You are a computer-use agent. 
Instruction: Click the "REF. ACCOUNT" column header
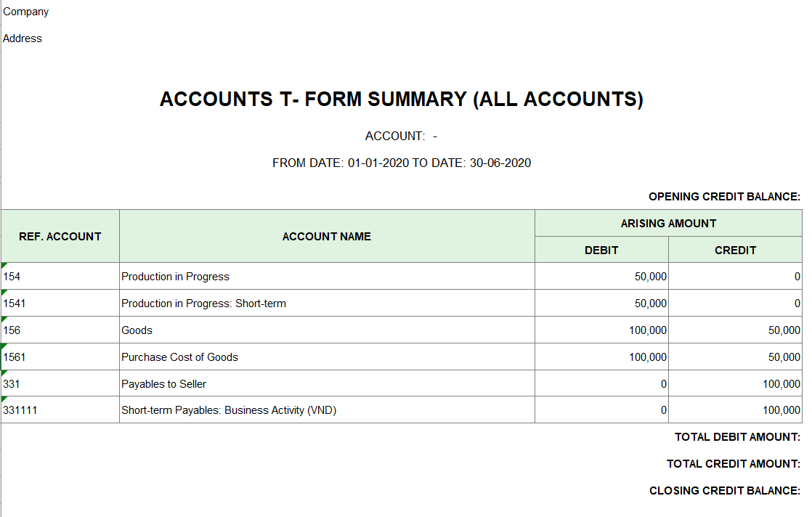[60, 237]
